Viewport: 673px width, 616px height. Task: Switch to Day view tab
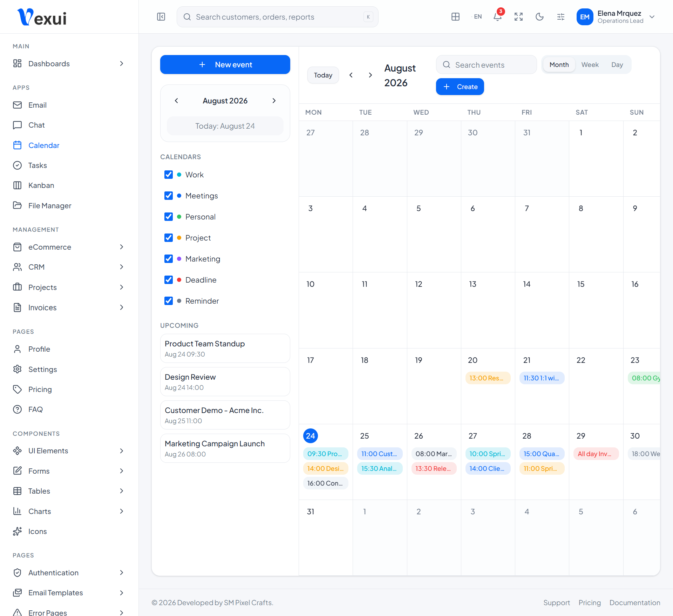point(617,65)
